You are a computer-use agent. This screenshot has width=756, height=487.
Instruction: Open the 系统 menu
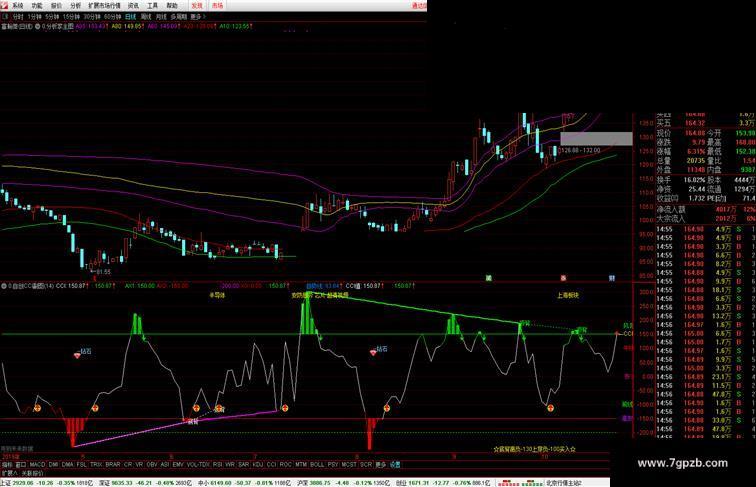(17, 6)
